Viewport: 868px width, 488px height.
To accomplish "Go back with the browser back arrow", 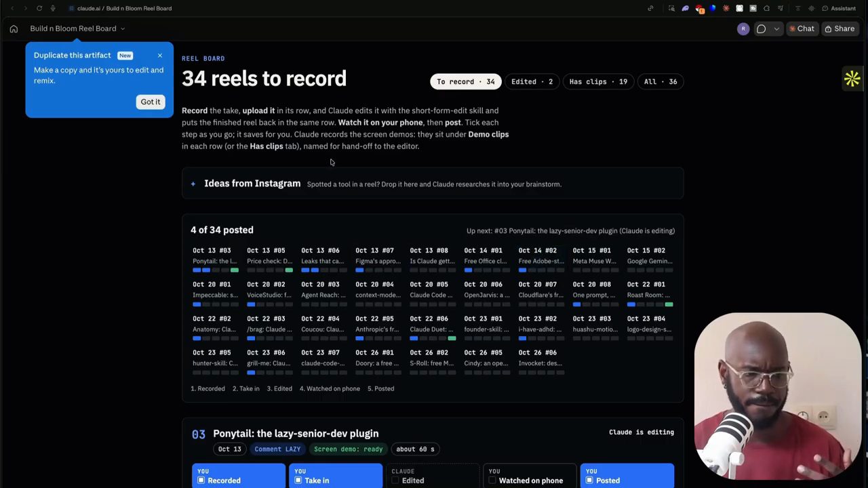I will coord(12,8).
